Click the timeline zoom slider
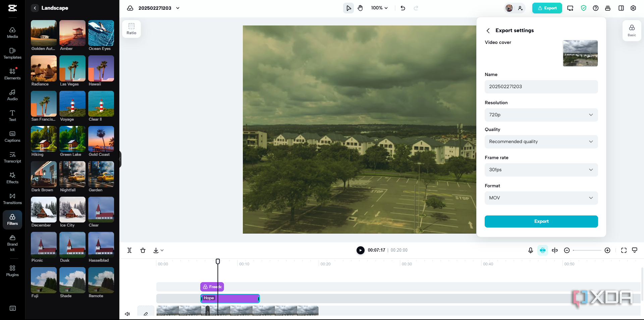Viewport: 644px width, 320px height. (x=587, y=250)
